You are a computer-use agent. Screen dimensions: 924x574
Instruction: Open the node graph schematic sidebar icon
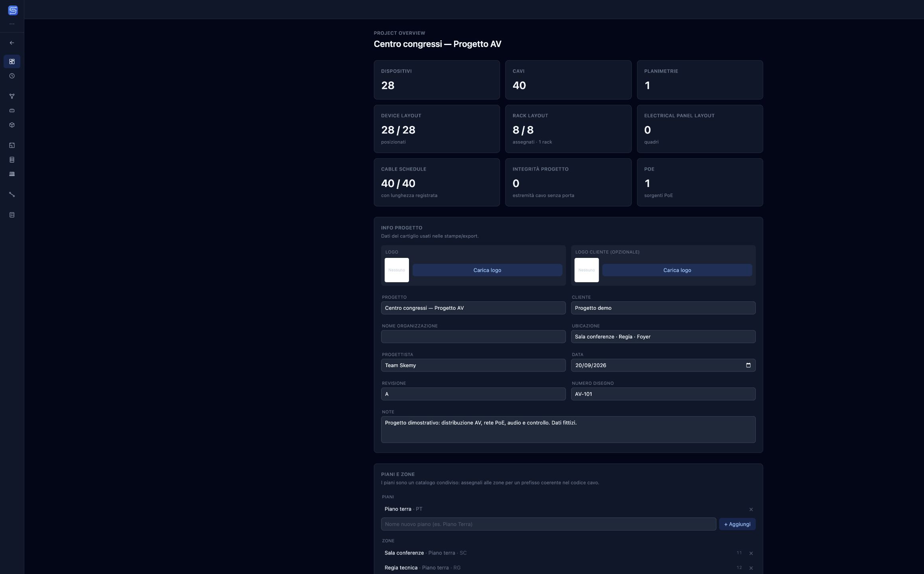12,96
